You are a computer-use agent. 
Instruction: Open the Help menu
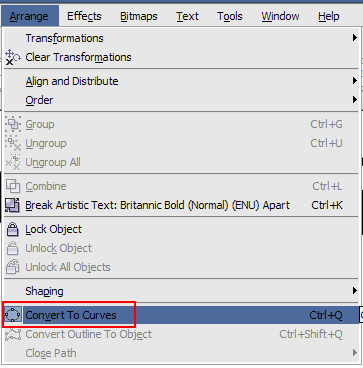(x=329, y=16)
